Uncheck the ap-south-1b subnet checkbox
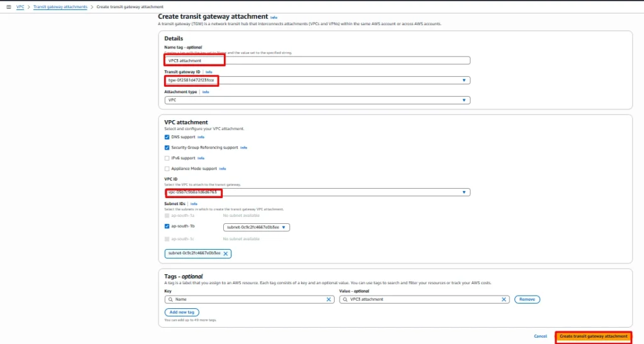644x344 pixels. (x=167, y=226)
